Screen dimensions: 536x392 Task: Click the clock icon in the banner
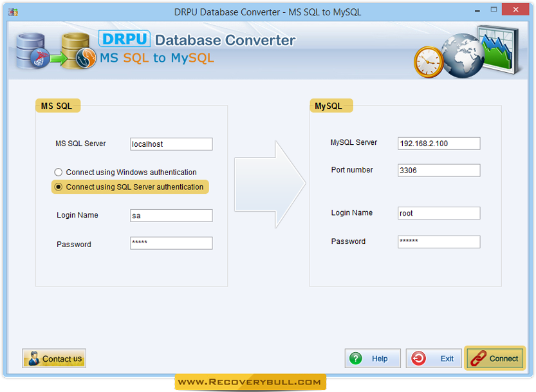(x=429, y=62)
